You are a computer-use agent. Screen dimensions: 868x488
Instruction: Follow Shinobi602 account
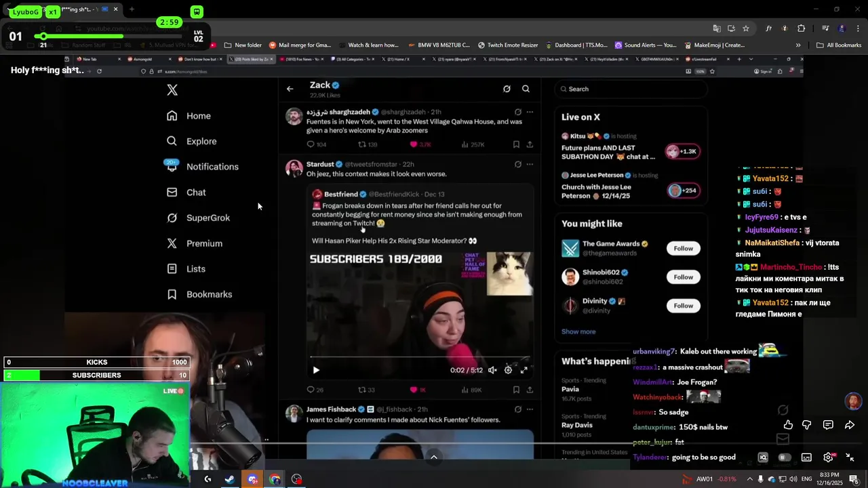point(683,277)
